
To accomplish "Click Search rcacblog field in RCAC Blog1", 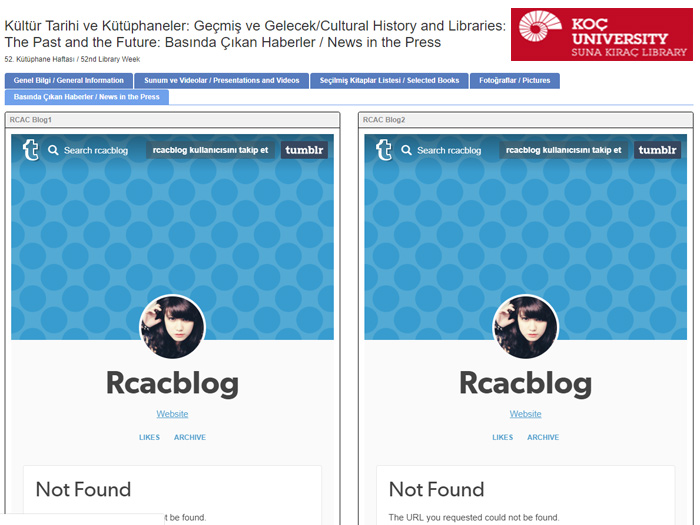I will 96,150.
